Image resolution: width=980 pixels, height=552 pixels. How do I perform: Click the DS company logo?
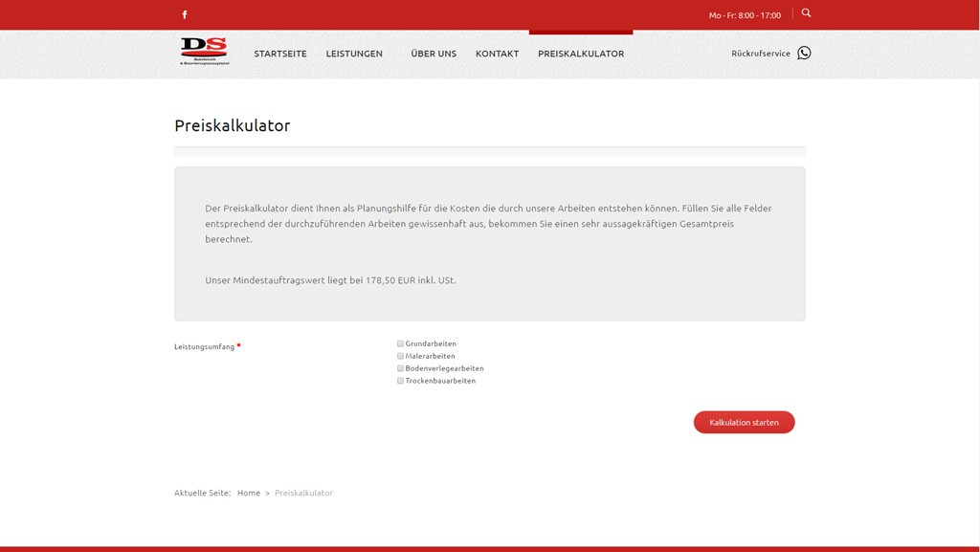204,52
